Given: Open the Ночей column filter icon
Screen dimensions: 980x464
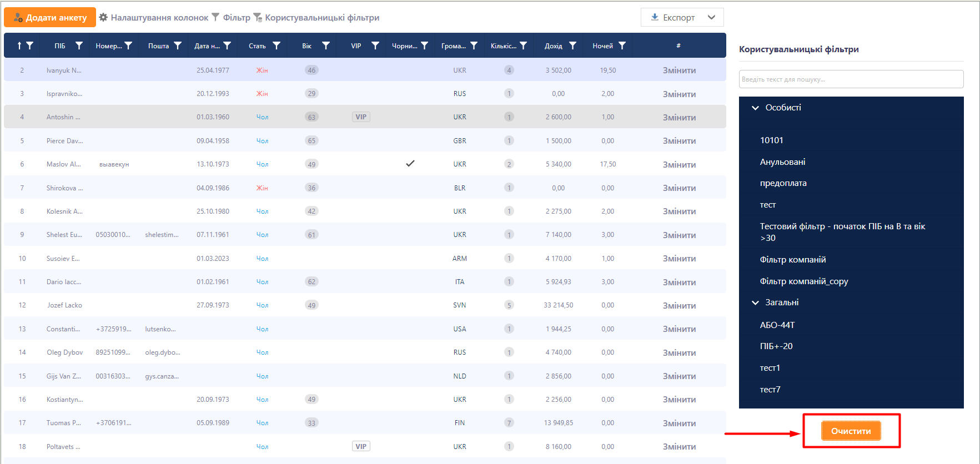Looking at the screenshot, I should point(622,46).
